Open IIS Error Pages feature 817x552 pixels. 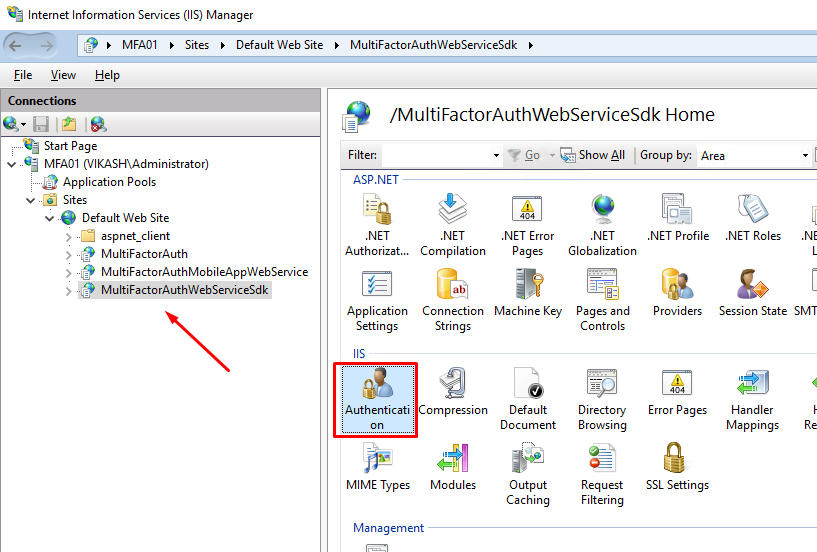pyautogui.click(x=677, y=392)
